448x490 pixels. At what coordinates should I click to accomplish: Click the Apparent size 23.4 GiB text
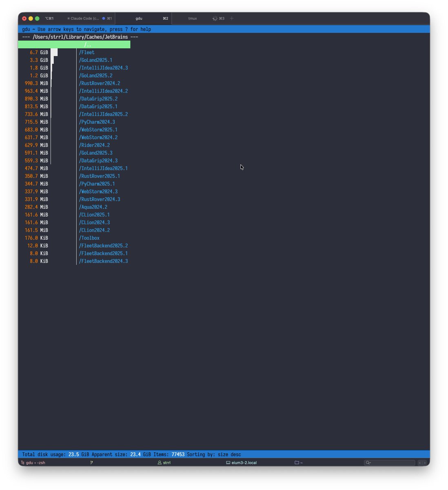[x=121, y=454]
